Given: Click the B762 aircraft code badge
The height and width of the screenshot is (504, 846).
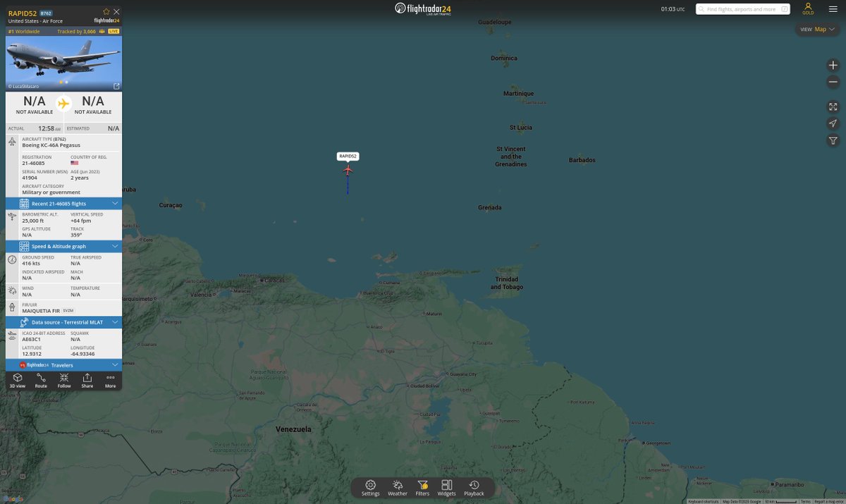Looking at the screenshot, I should tap(46, 13).
